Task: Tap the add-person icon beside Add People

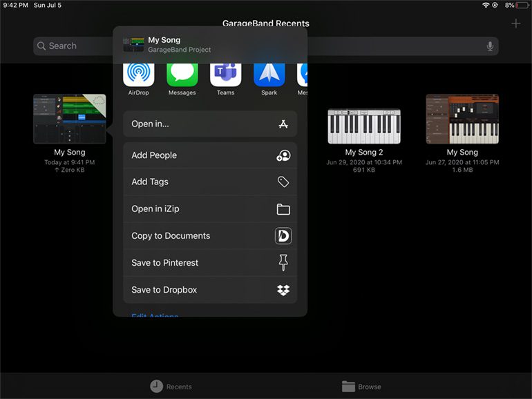Action: (283, 155)
